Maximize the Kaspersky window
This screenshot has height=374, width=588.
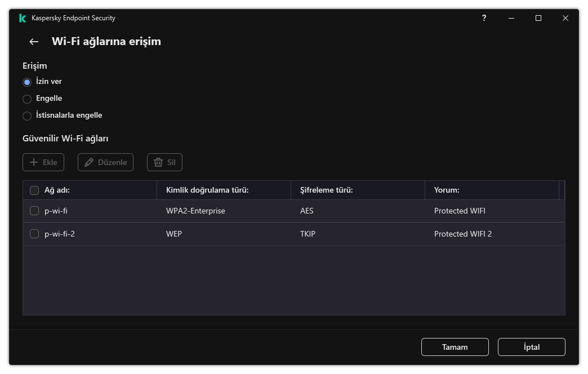tap(538, 18)
